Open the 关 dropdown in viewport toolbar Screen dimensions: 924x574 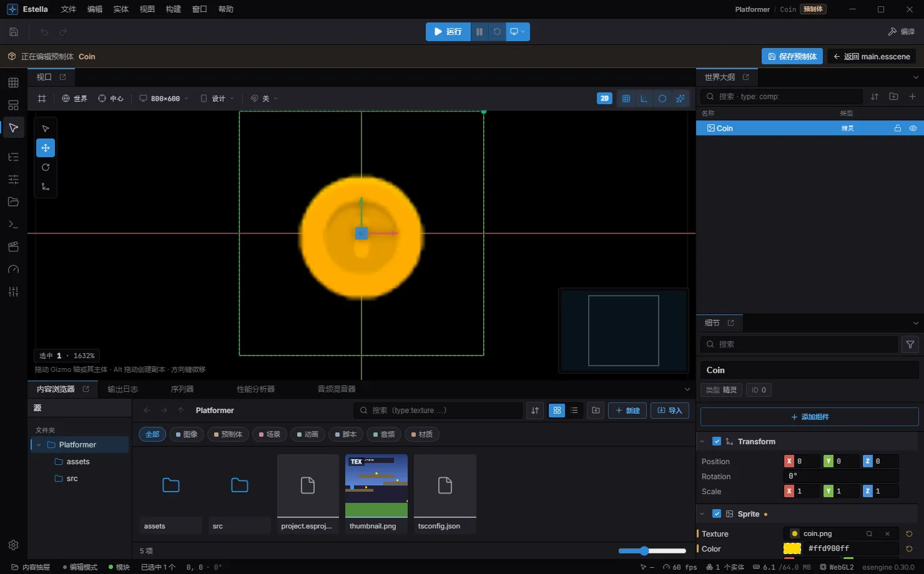tap(264, 99)
